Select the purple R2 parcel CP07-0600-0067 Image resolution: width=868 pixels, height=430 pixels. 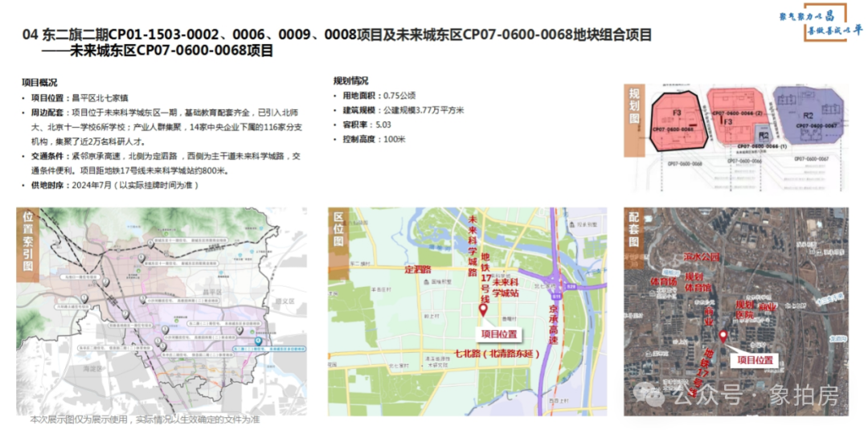[809, 117]
